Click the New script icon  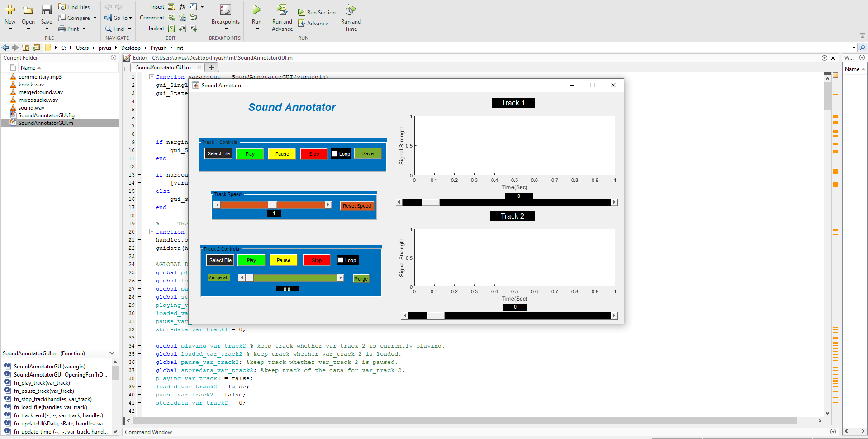pos(10,10)
